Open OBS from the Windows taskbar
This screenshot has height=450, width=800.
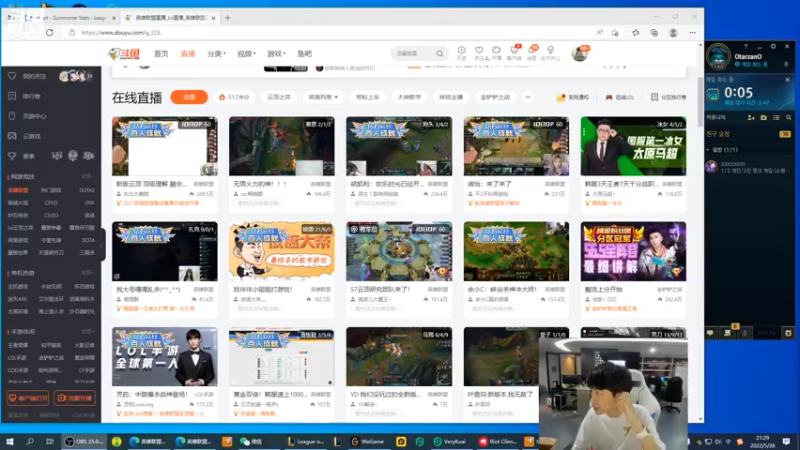point(83,441)
